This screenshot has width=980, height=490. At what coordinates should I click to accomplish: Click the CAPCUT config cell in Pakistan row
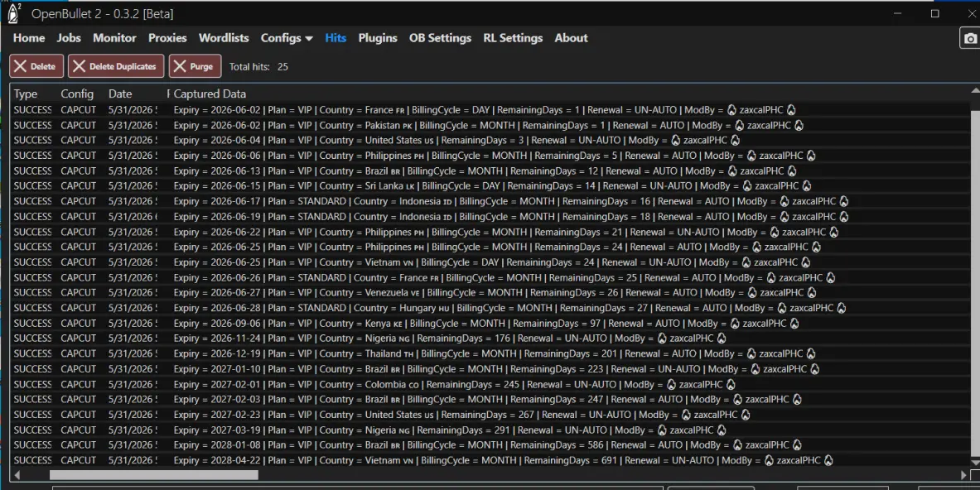78,125
